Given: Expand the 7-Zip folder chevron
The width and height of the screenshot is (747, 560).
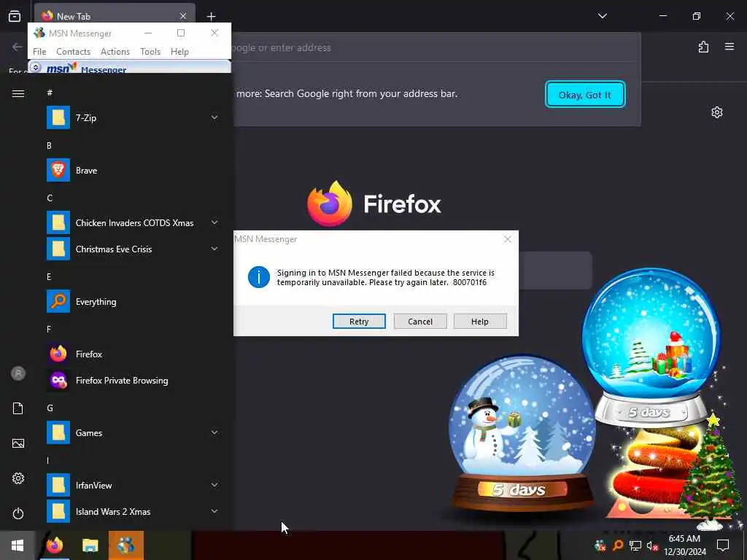Looking at the screenshot, I should 214,117.
